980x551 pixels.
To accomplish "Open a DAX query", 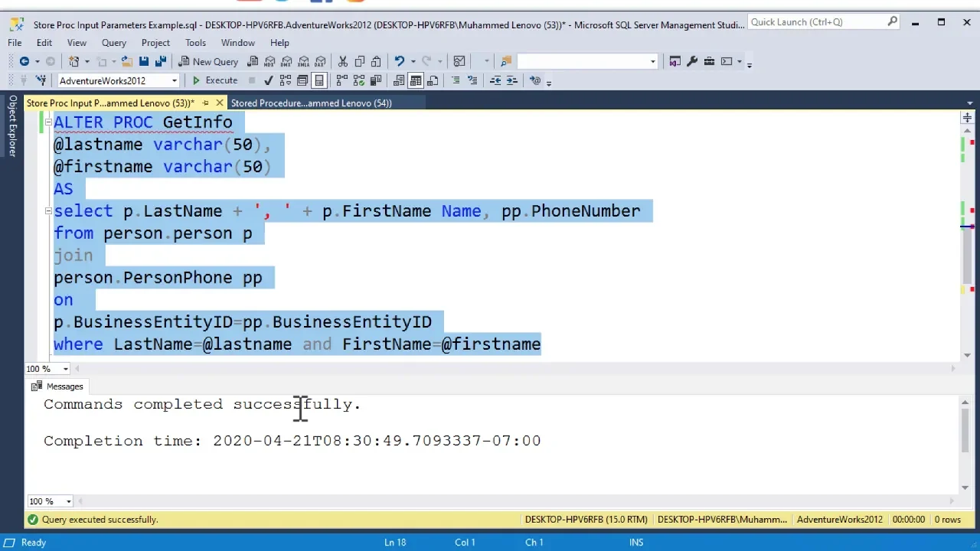I will pos(320,61).
